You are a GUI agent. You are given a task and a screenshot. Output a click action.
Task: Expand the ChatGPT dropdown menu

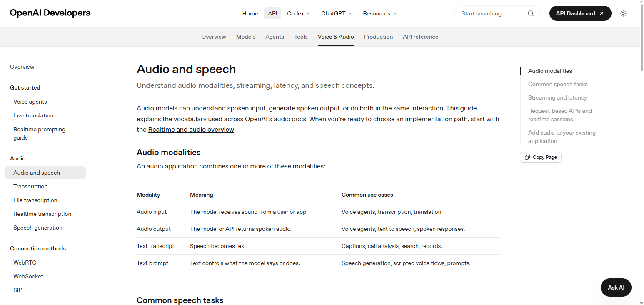[x=337, y=13]
